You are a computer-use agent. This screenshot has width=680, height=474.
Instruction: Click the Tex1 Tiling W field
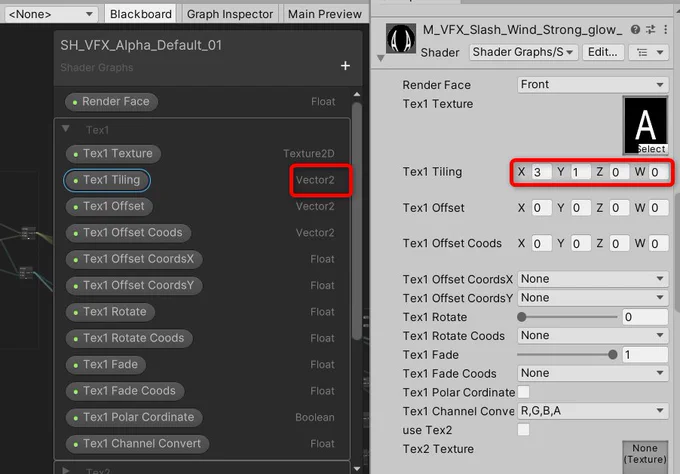658,172
